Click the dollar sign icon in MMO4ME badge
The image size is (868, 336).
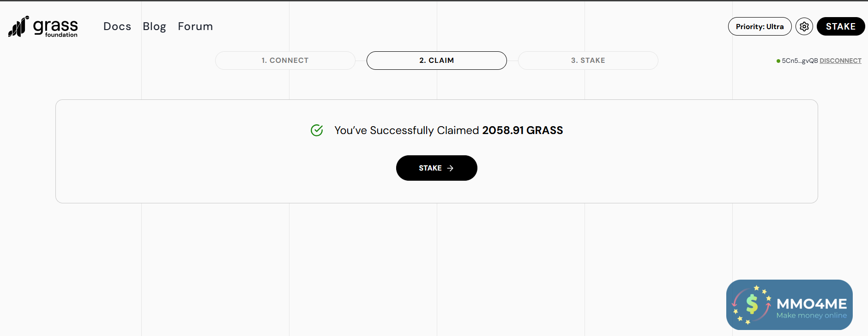pyautogui.click(x=752, y=305)
